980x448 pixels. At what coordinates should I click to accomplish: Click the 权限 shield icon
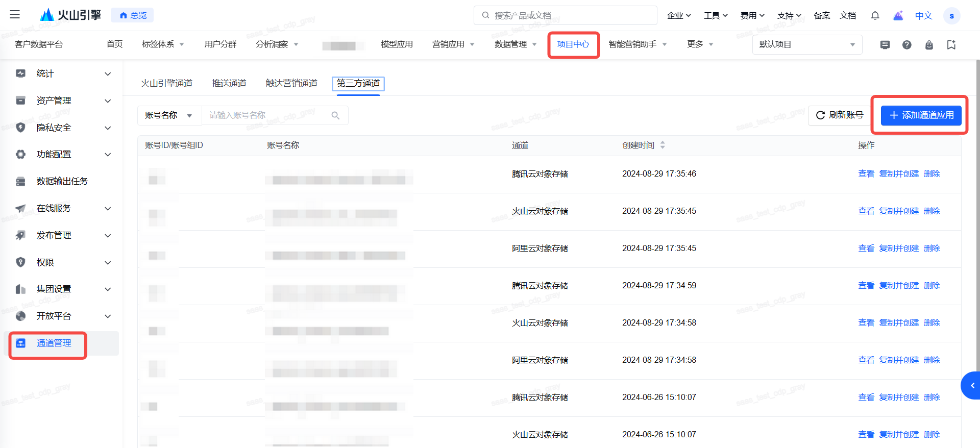click(20, 262)
